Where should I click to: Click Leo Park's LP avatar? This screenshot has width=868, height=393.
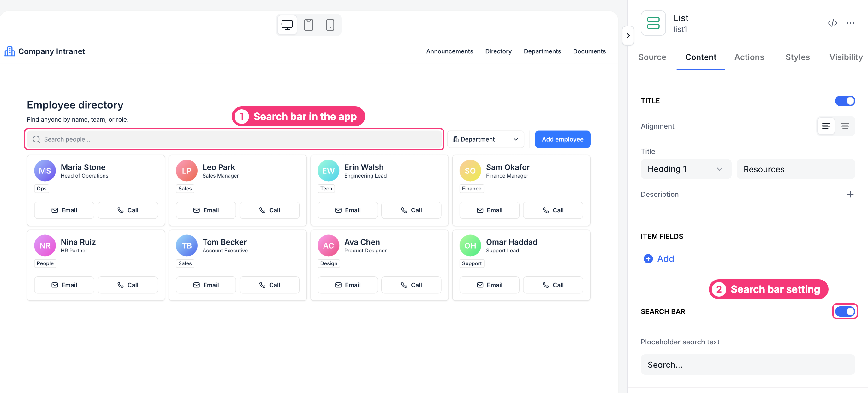click(x=187, y=171)
